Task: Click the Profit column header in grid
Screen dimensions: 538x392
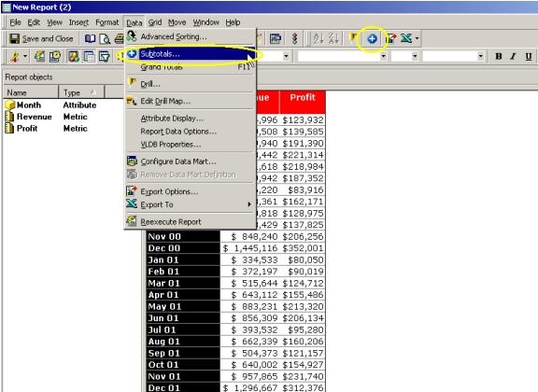Action: [x=303, y=102]
